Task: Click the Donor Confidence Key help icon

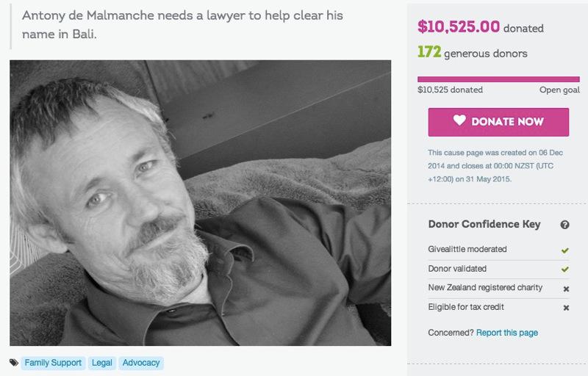Action: pos(564,225)
